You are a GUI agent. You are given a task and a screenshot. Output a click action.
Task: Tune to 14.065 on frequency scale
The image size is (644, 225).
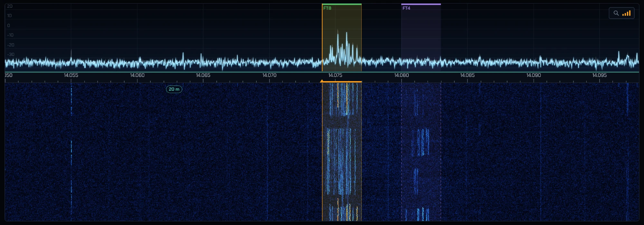[x=203, y=75]
